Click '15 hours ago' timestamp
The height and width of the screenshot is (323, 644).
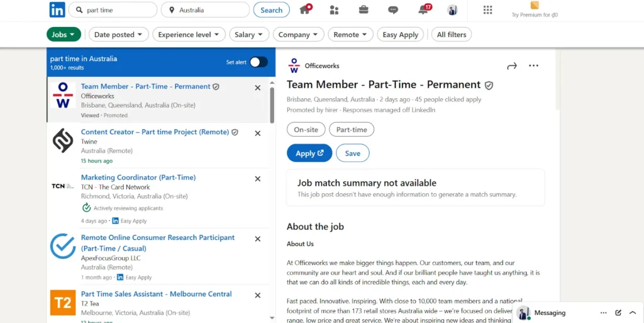[x=96, y=161]
